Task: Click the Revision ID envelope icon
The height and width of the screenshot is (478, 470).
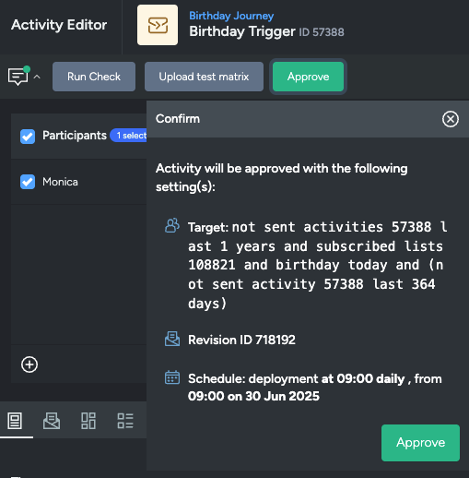Action: click(x=172, y=339)
